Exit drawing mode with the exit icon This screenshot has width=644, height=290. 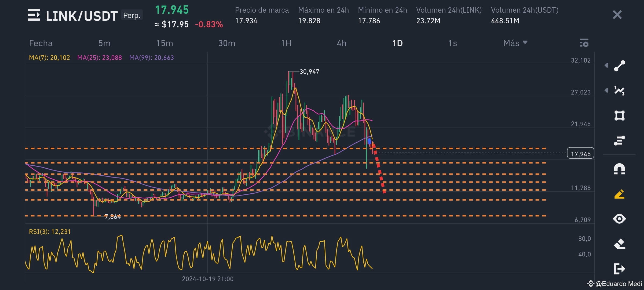[x=619, y=269]
